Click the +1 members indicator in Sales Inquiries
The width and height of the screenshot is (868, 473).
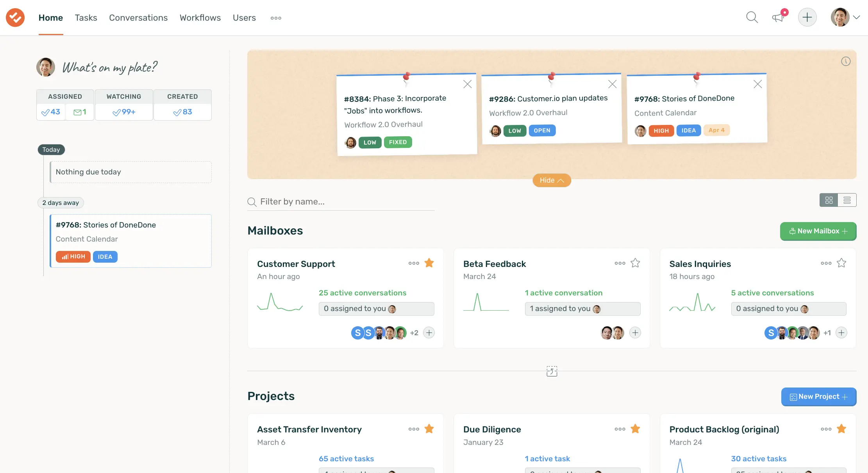pyautogui.click(x=827, y=333)
